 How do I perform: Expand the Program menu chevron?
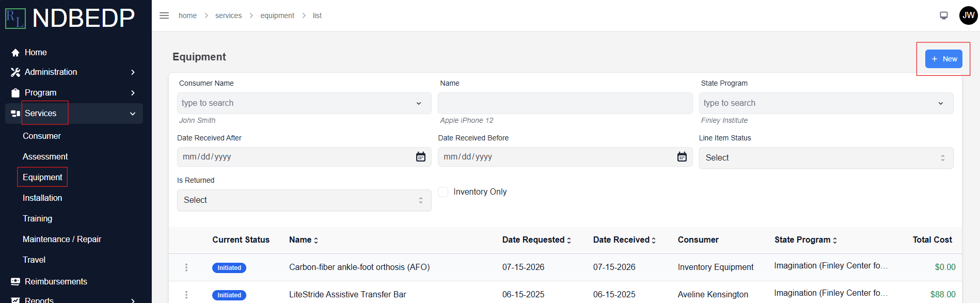coord(133,93)
